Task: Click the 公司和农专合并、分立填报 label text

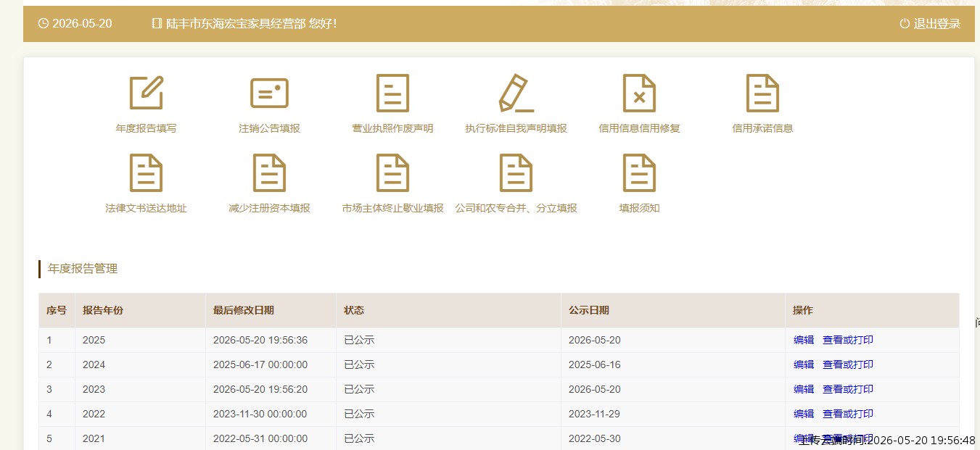Action: click(x=516, y=208)
